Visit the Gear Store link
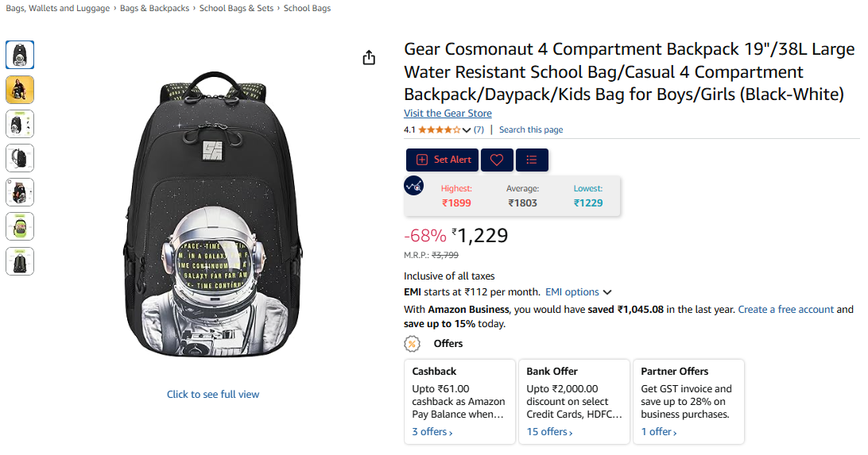868x455 pixels. coord(448,114)
